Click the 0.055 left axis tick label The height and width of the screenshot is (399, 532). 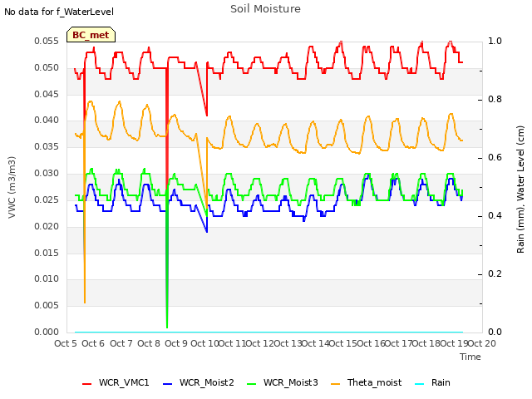pyautogui.click(x=47, y=42)
